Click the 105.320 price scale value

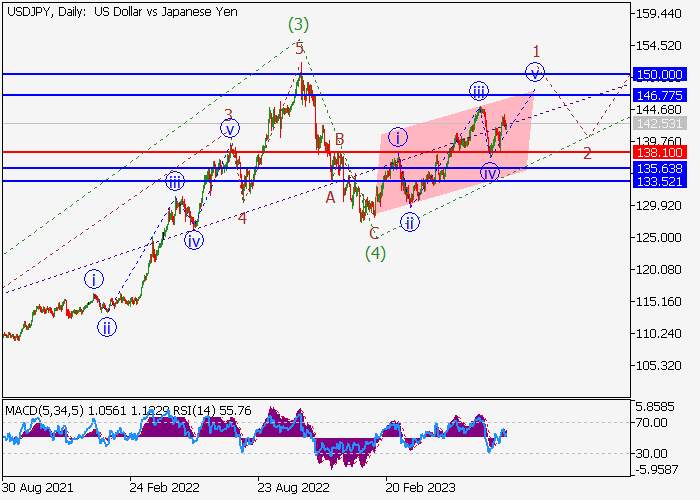coord(658,366)
